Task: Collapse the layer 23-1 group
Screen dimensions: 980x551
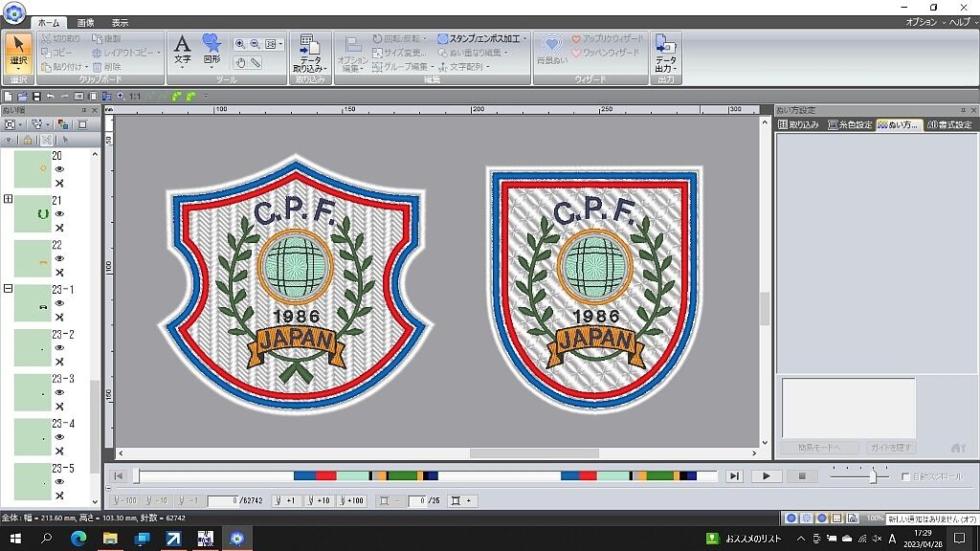Action: coord(8,288)
